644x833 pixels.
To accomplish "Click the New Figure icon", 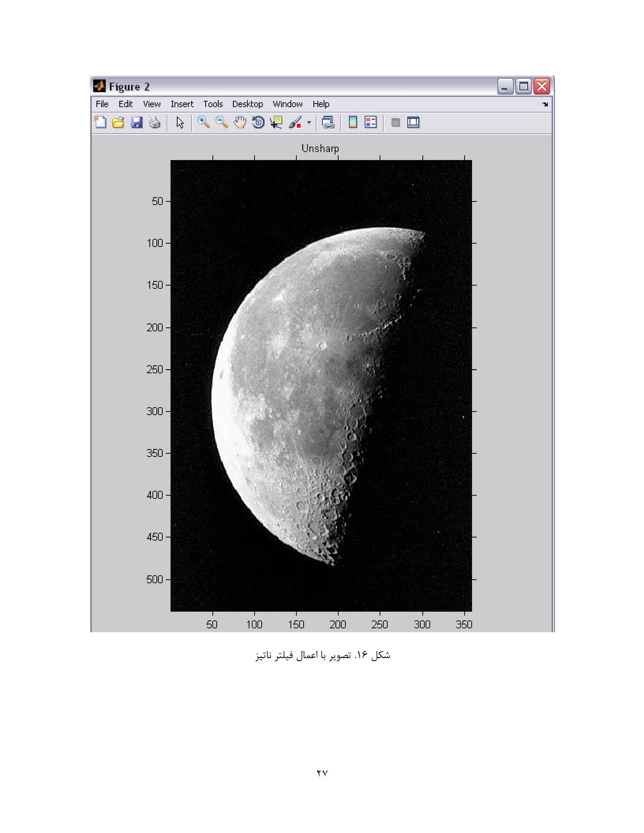I will pos(100,122).
